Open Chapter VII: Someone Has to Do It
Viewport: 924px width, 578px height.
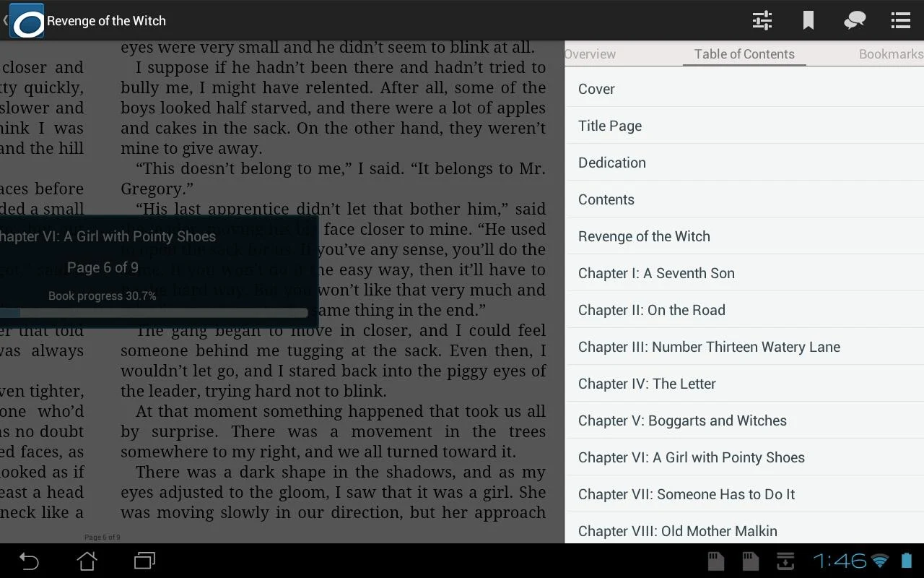point(744,494)
